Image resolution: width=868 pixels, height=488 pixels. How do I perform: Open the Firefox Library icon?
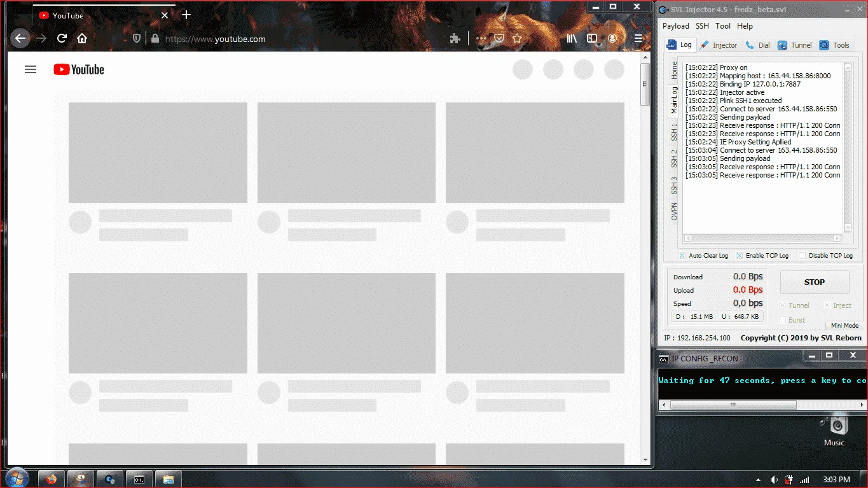click(572, 39)
